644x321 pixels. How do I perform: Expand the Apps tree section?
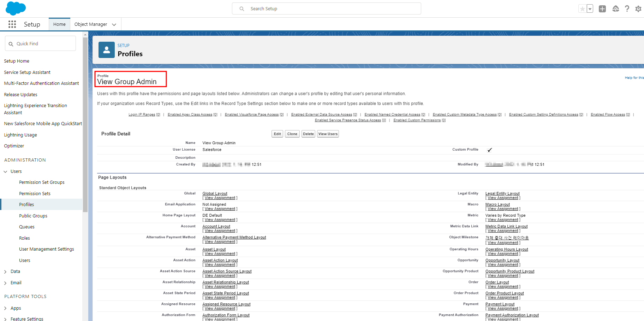pos(5,308)
